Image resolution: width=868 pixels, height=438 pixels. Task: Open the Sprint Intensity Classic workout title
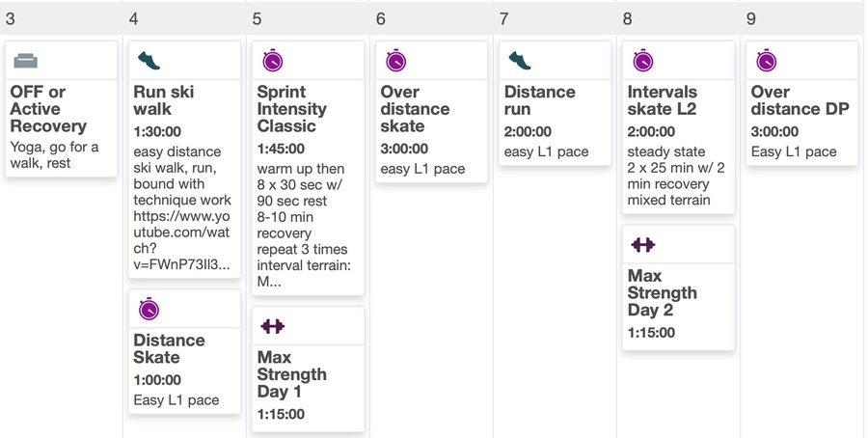click(291, 109)
